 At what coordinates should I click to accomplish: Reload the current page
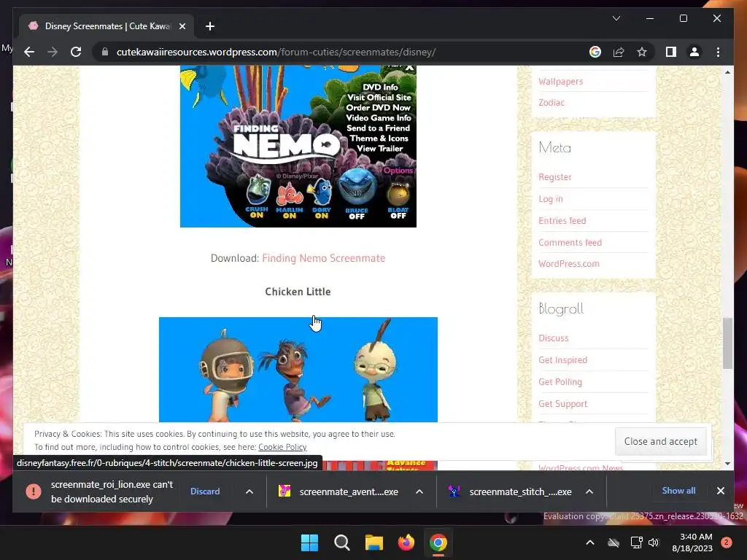tap(76, 52)
